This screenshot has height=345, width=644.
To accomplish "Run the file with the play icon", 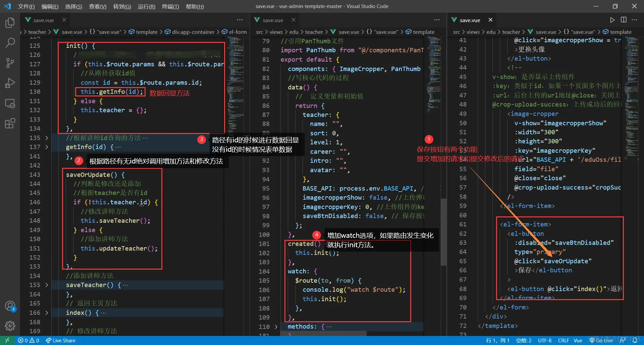I will point(612,20).
